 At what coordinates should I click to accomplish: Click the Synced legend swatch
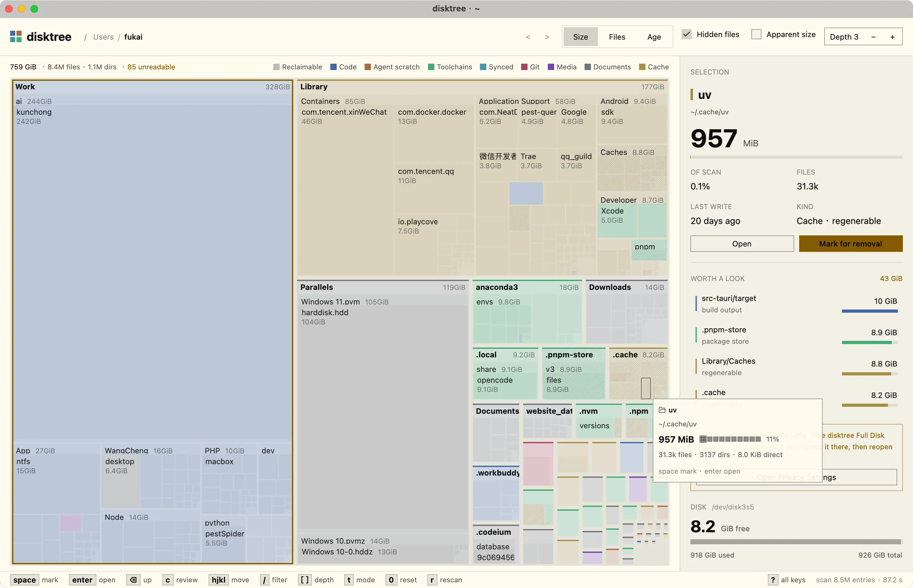pyautogui.click(x=483, y=67)
